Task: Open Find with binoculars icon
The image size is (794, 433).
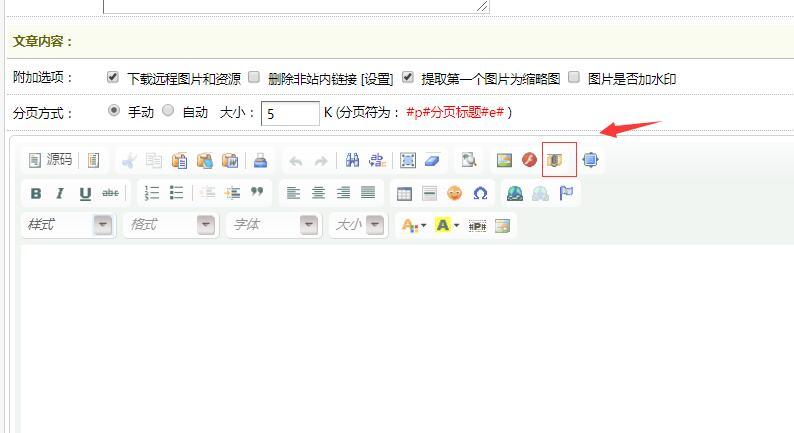Action: [x=352, y=161]
